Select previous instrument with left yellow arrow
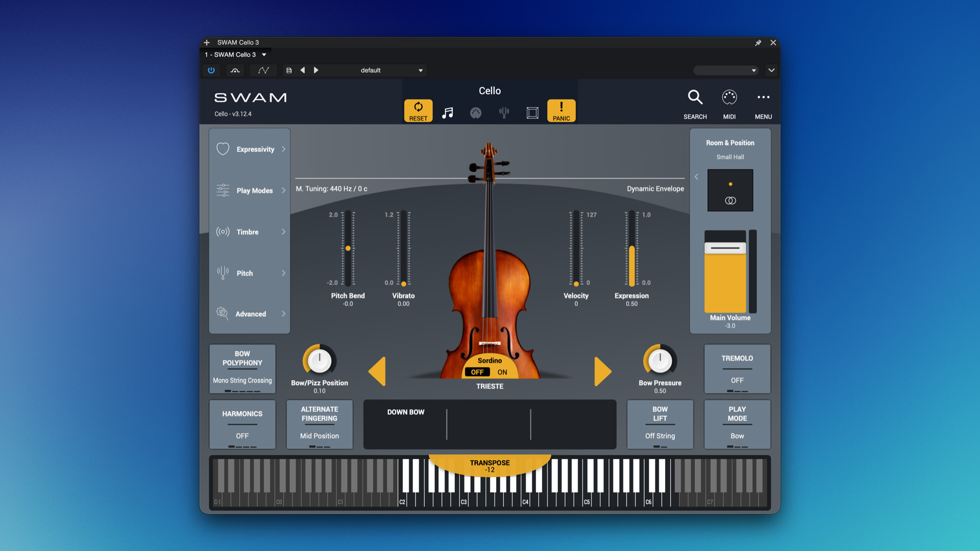 pyautogui.click(x=377, y=371)
